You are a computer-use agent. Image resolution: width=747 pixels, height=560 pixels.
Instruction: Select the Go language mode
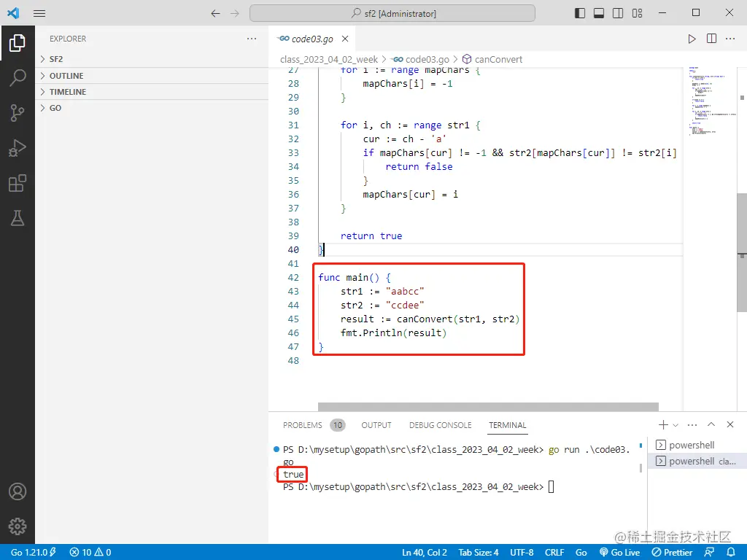pyautogui.click(x=581, y=552)
